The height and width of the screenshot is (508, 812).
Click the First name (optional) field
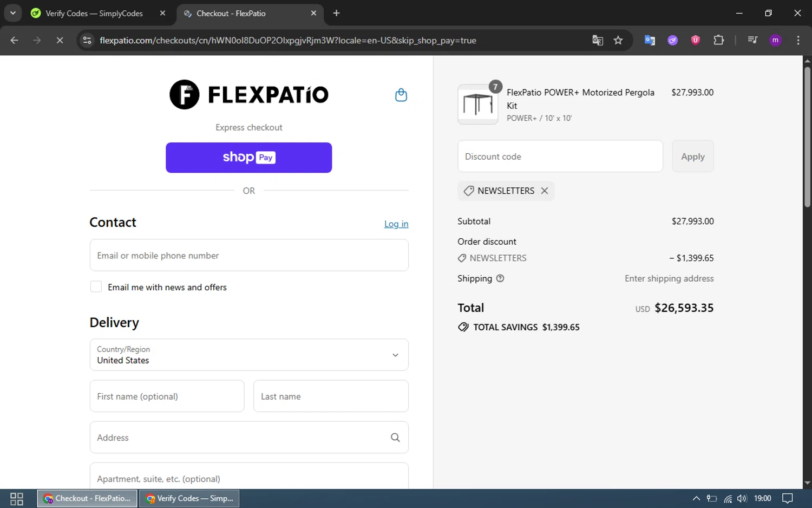click(x=167, y=396)
